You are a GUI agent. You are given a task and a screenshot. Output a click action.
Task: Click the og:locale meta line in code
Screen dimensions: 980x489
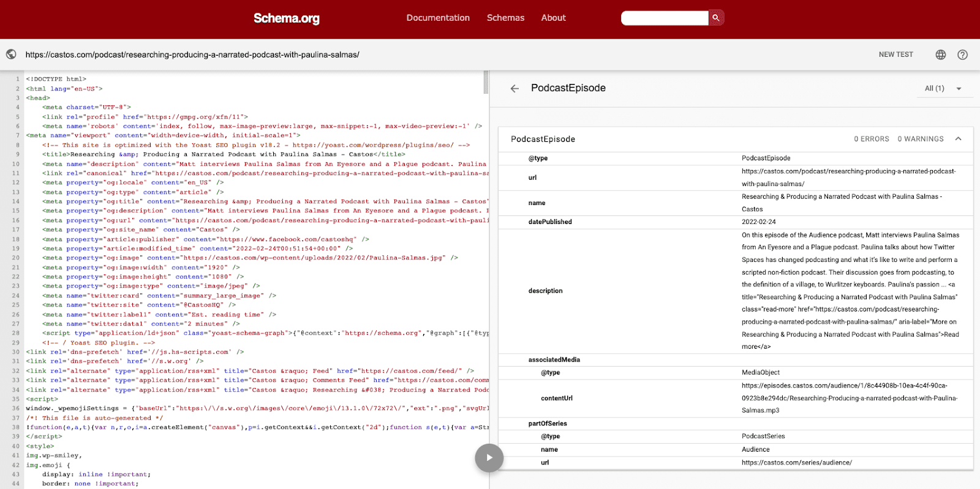[133, 182]
